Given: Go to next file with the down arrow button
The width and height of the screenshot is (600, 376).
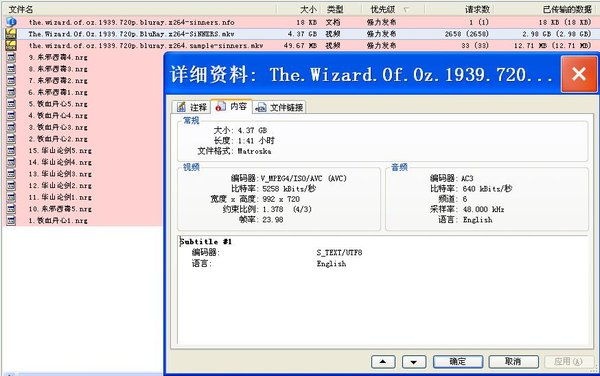Looking at the screenshot, I should [414, 361].
